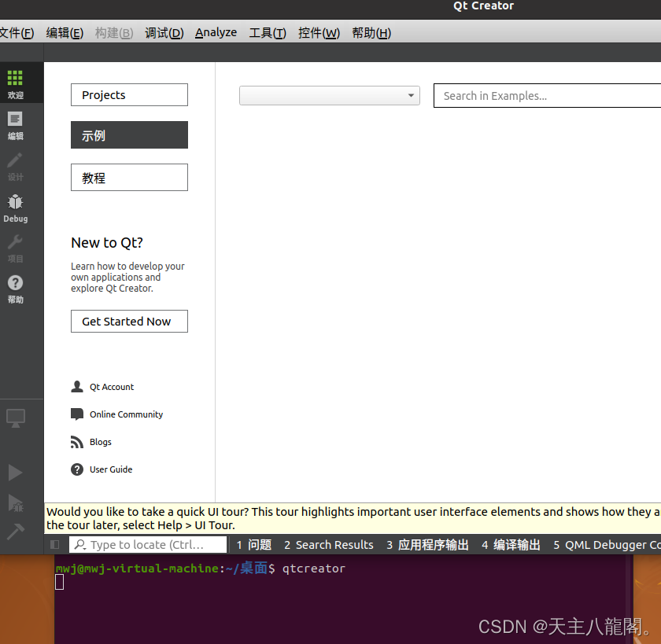Open the 项目 (Projects) mode

click(15, 248)
